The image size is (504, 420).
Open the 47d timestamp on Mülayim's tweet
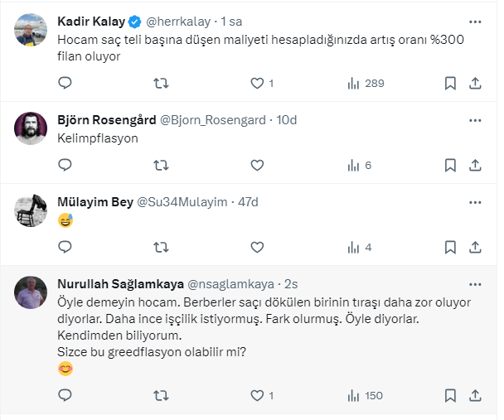[248, 202]
